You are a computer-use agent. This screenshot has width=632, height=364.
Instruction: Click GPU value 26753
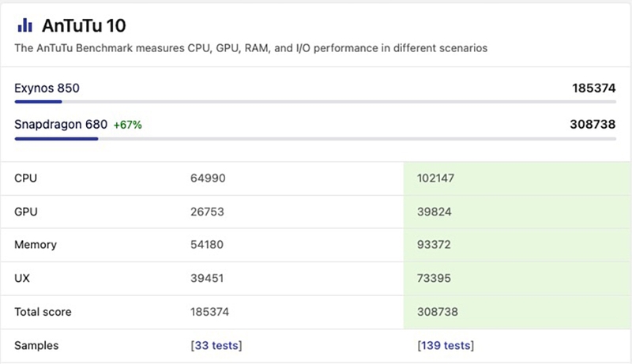point(207,212)
